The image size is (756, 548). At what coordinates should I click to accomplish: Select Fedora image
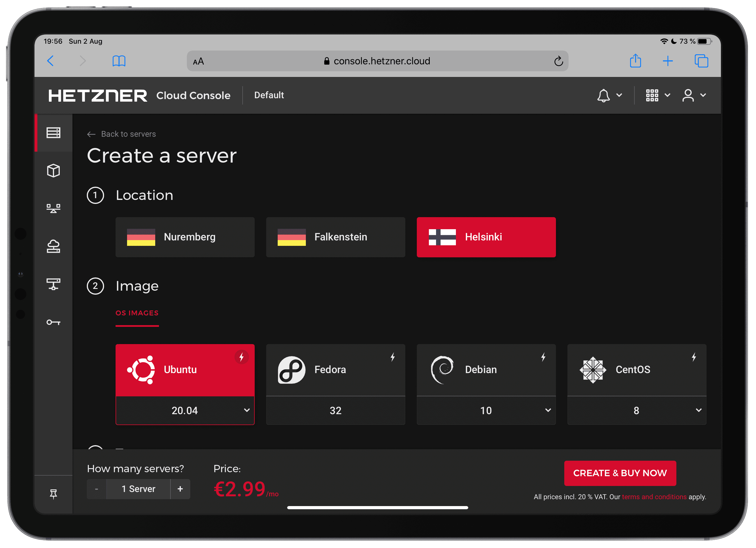(336, 370)
